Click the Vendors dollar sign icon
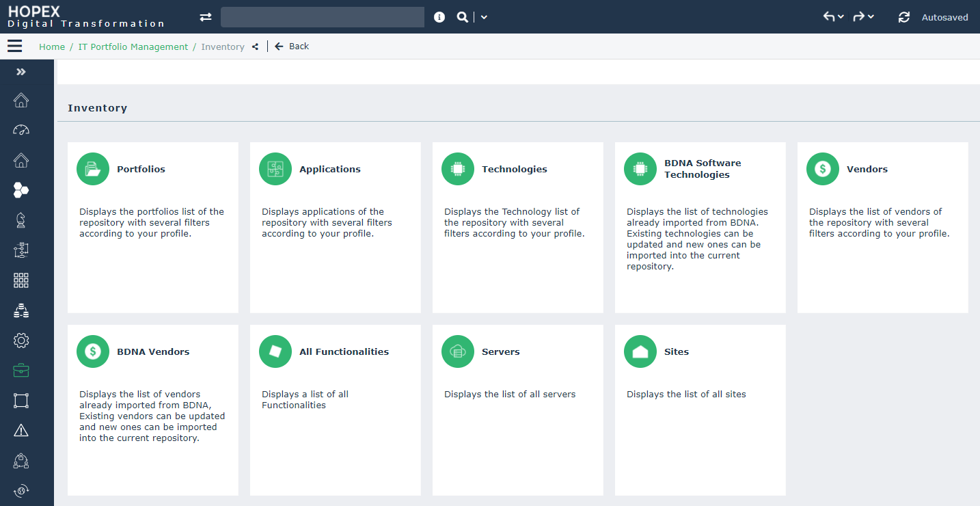Viewport: 980px width, 506px height. (823, 169)
